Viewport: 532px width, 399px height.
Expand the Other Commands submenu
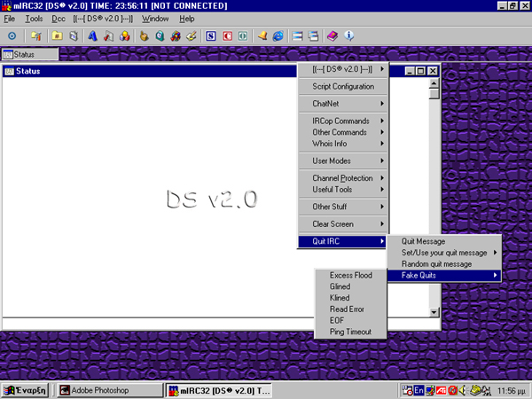[x=343, y=132]
